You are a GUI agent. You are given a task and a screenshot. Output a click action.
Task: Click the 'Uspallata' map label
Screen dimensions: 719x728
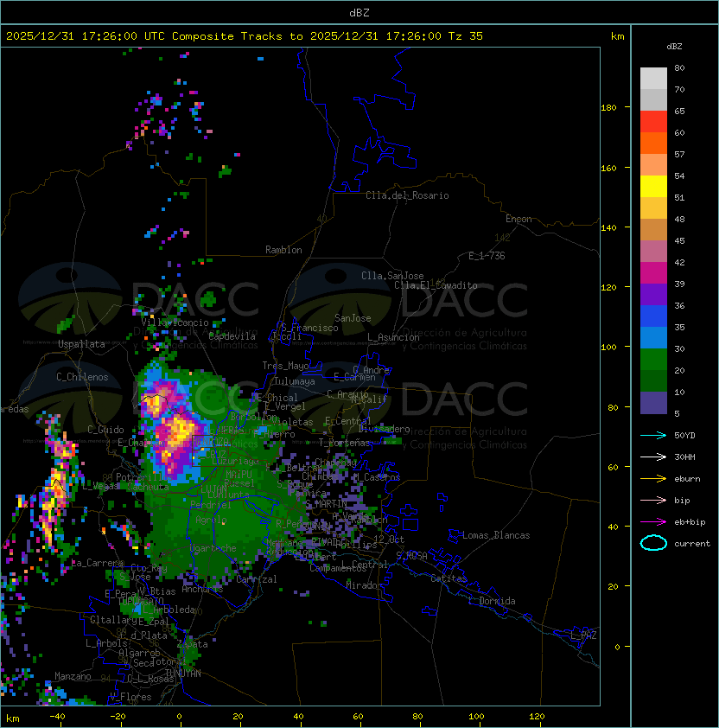click(81, 344)
